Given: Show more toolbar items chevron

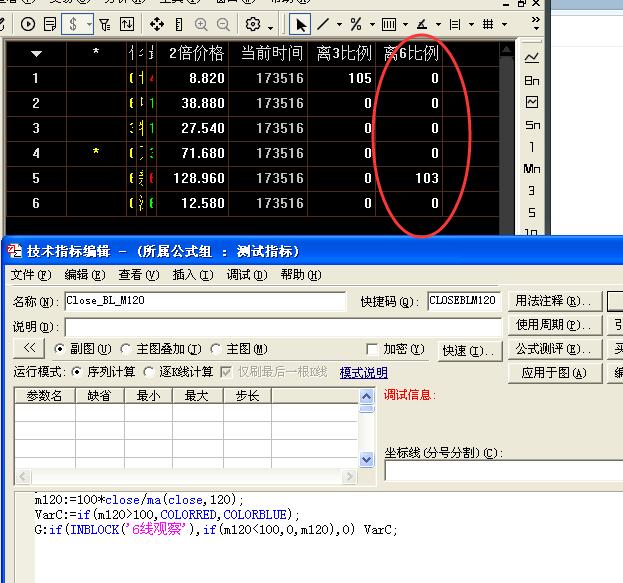Looking at the screenshot, I should (536, 23).
